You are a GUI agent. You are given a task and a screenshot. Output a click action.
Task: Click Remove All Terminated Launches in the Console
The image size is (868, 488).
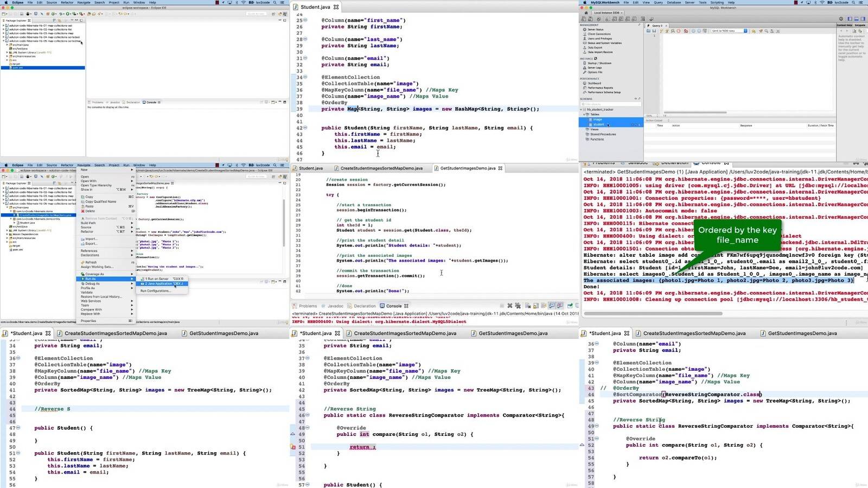click(518, 306)
